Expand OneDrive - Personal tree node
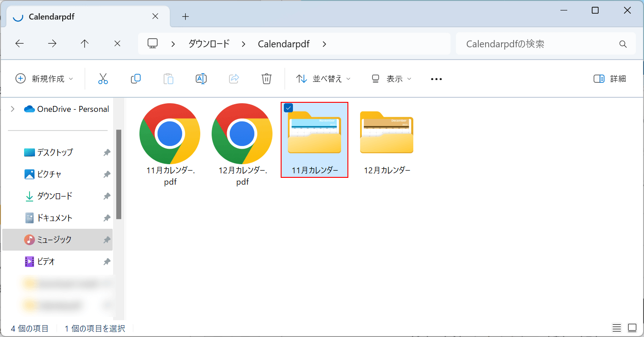 [x=13, y=109]
